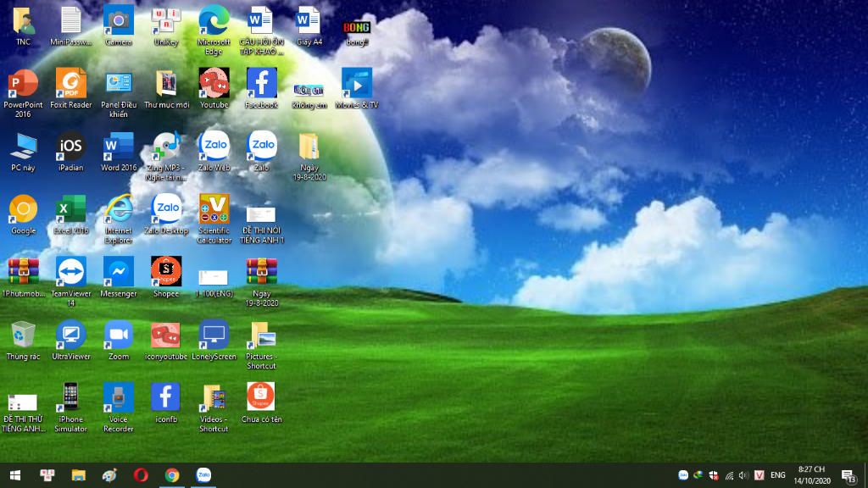Open the Ngày 19-8-2020 WinRAR archive
868x488 pixels.
[261, 272]
